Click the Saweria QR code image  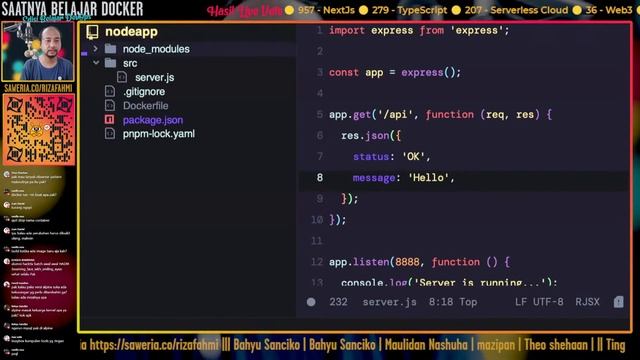click(x=39, y=130)
